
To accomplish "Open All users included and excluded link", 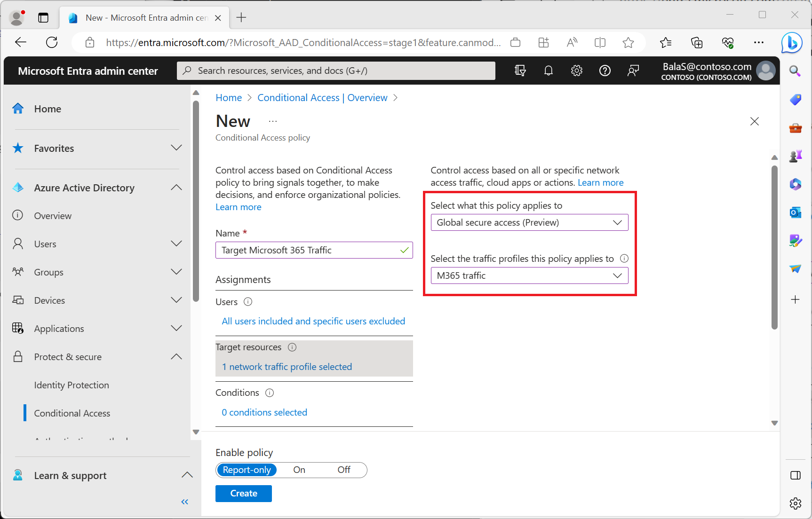I will [313, 321].
